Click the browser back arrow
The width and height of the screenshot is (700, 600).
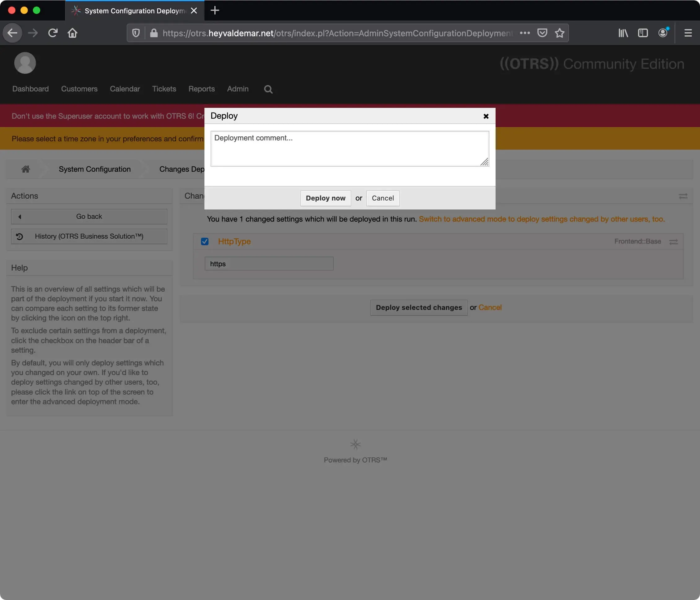tap(12, 33)
